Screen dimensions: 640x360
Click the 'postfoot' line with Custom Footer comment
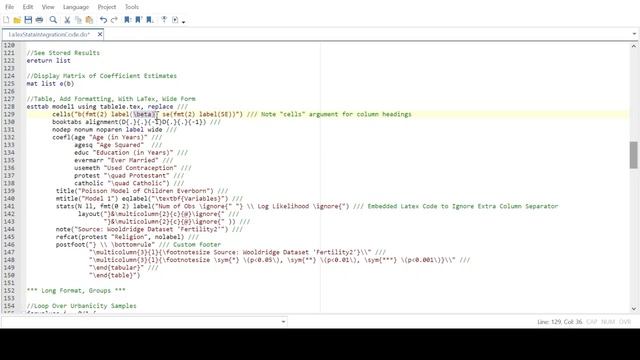(138, 244)
